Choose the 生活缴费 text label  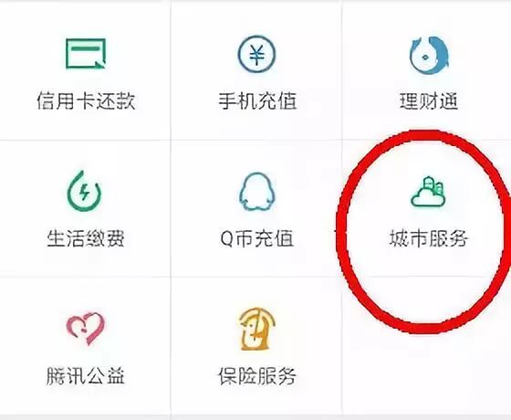click(86, 238)
